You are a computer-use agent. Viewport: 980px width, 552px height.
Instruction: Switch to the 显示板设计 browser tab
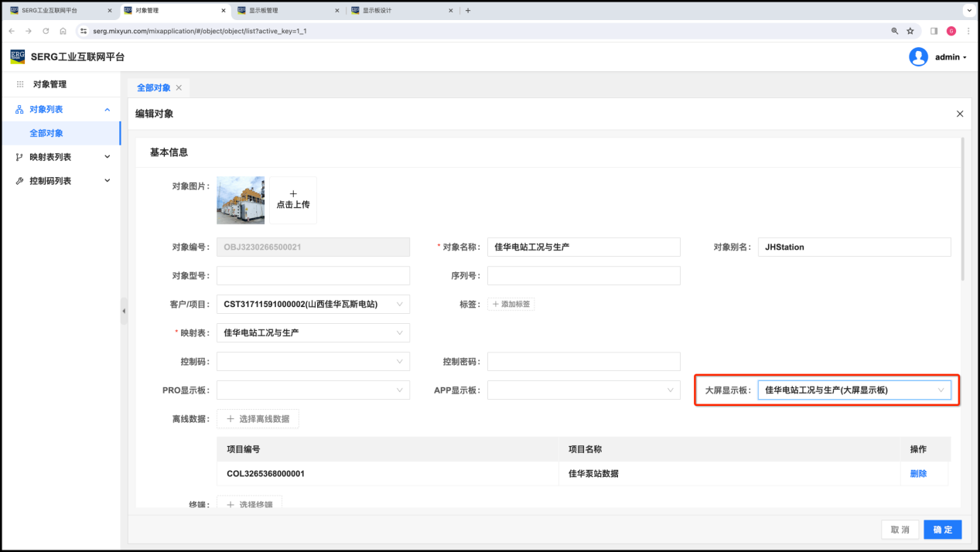click(x=398, y=11)
